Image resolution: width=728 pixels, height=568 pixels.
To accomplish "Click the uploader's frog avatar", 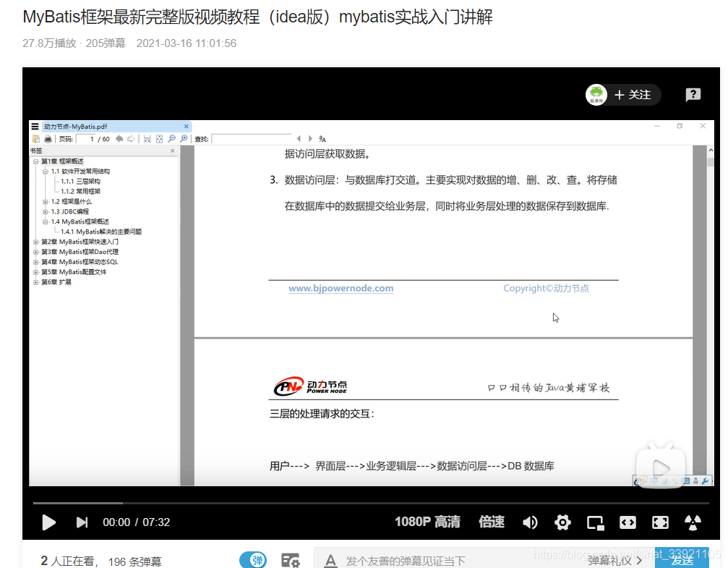I will point(596,95).
